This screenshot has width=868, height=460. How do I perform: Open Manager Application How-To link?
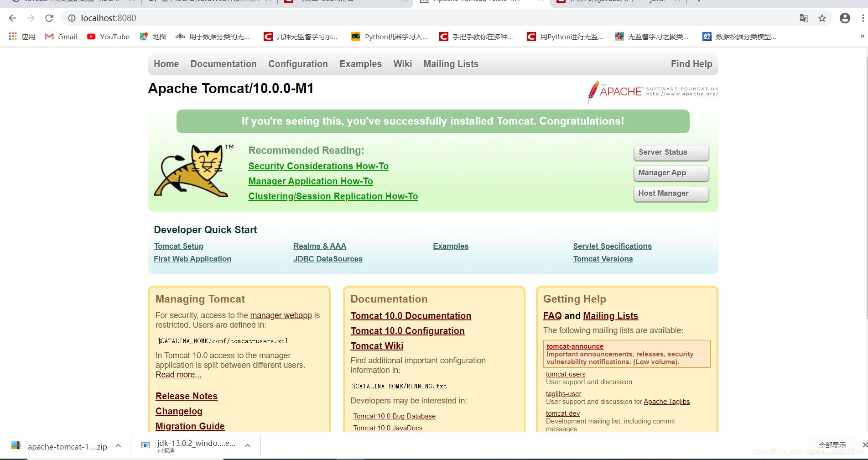(x=311, y=181)
